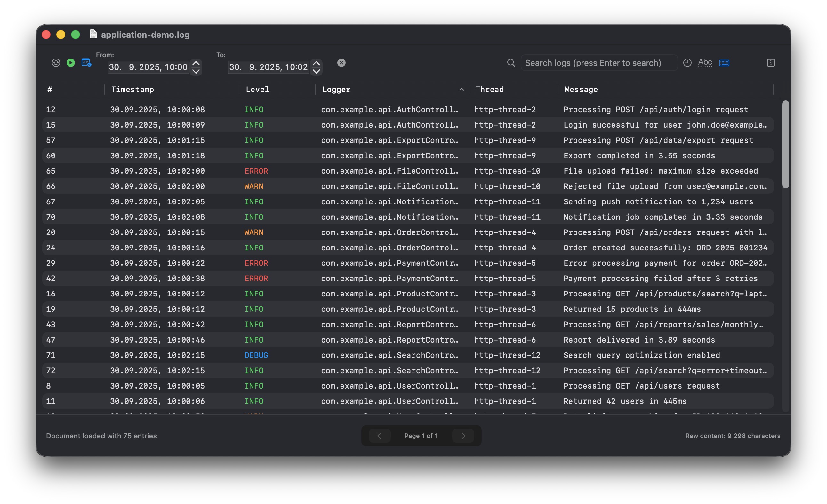Toggle the calendar date filter icon
Screen dimensions: 827x504
pyautogui.click(x=86, y=63)
